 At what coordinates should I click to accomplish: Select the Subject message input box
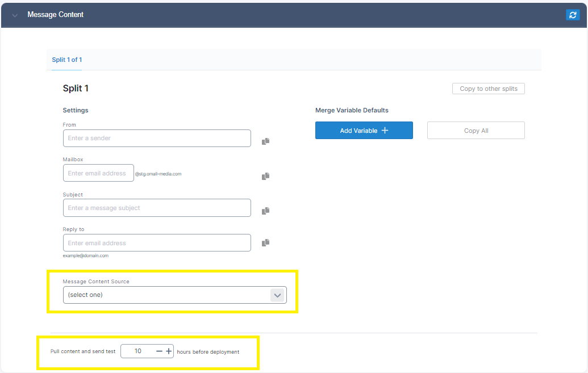click(157, 208)
